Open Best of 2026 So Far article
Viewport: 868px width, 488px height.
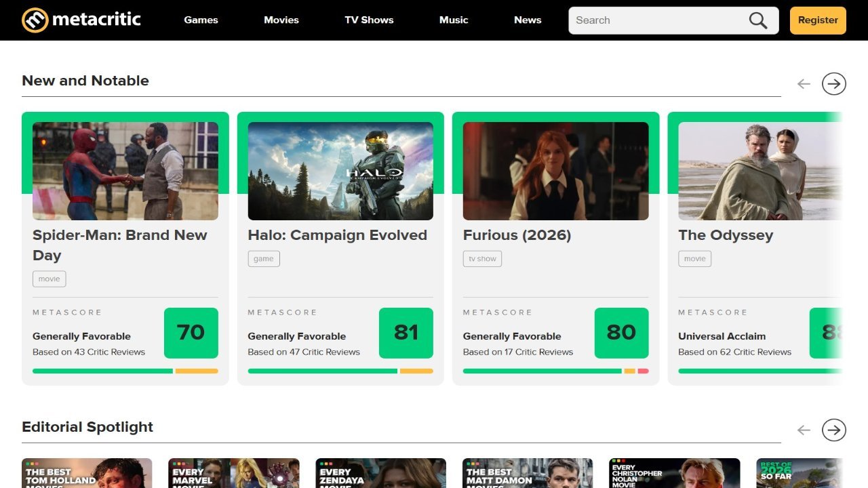point(800,473)
